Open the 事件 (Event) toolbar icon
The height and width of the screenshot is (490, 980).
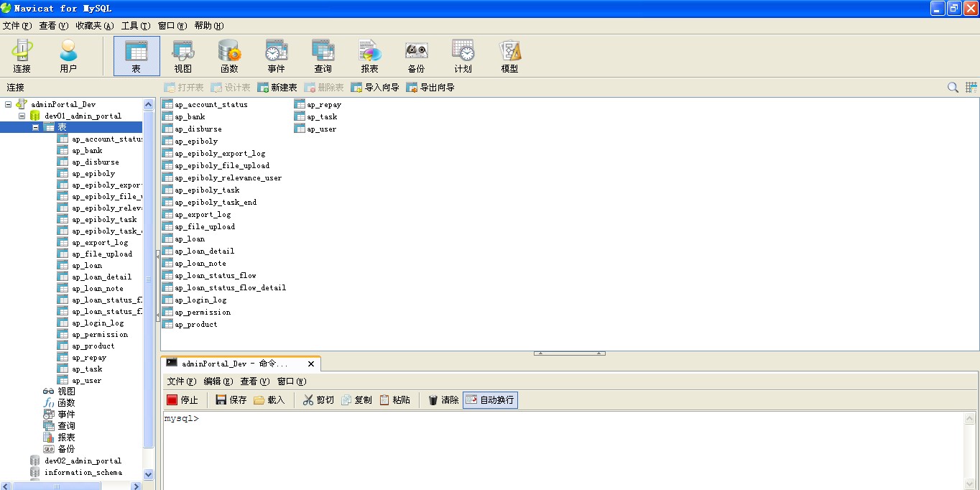pyautogui.click(x=277, y=56)
